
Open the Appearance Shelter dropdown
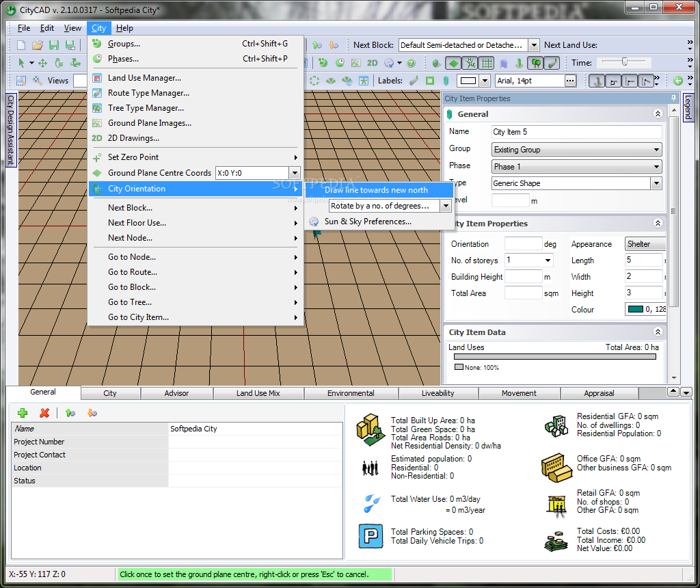click(x=645, y=244)
